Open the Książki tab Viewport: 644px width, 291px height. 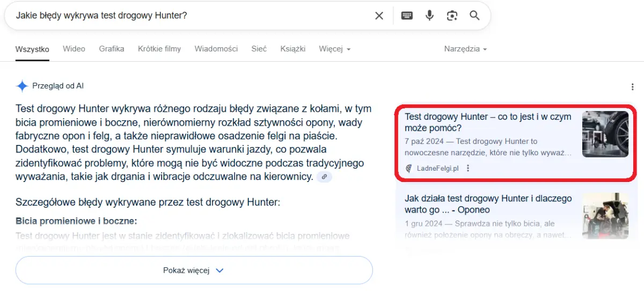(x=292, y=49)
